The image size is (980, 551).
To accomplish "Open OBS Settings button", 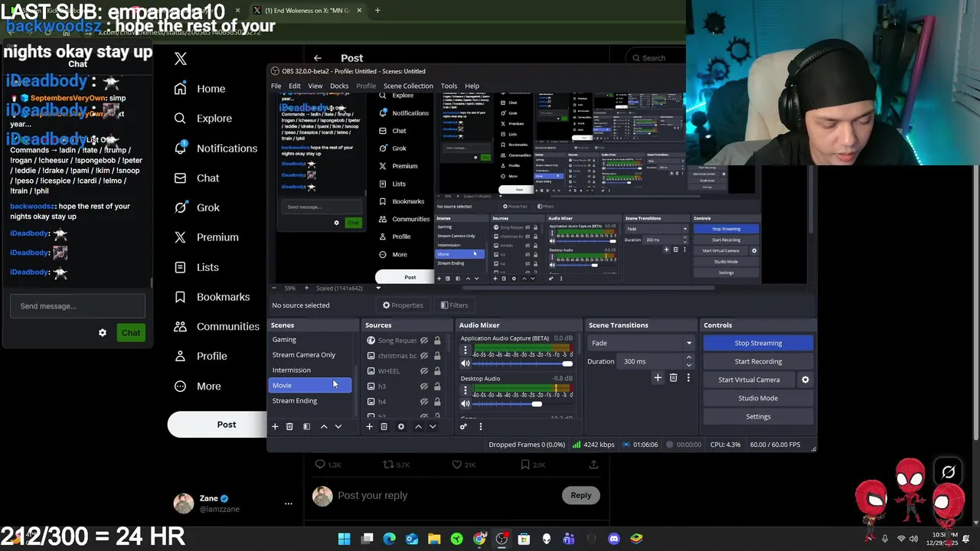I will click(758, 416).
